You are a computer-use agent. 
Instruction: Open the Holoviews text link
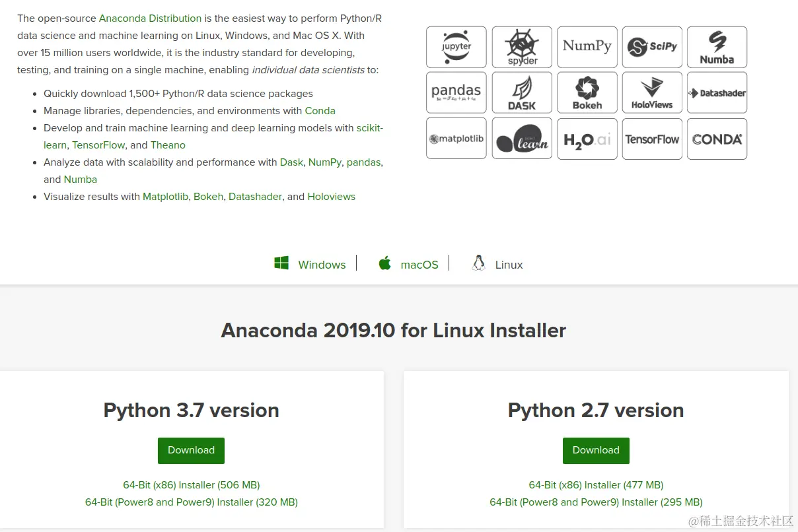(332, 197)
